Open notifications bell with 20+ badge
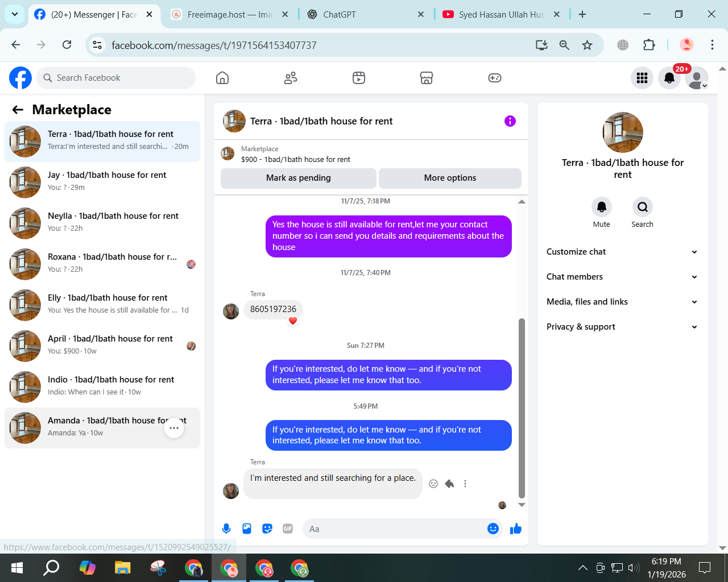The width and height of the screenshot is (728, 582). pyautogui.click(x=669, y=78)
